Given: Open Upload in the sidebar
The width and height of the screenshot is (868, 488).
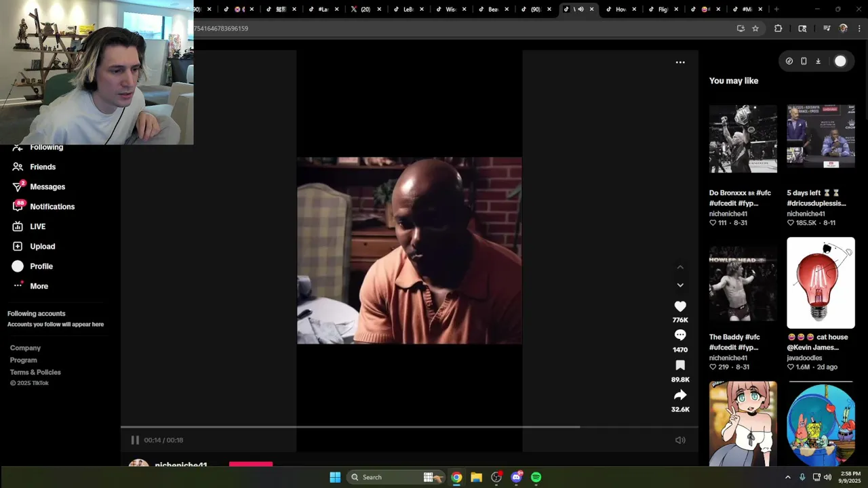Looking at the screenshot, I should pyautogui.click(x=34, y=246).
